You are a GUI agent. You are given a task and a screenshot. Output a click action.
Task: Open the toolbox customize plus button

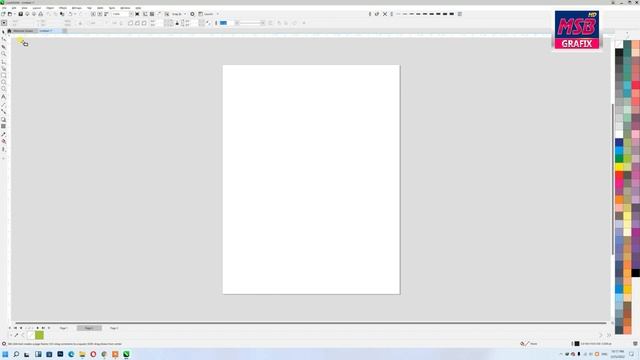[x=4, y=158]
